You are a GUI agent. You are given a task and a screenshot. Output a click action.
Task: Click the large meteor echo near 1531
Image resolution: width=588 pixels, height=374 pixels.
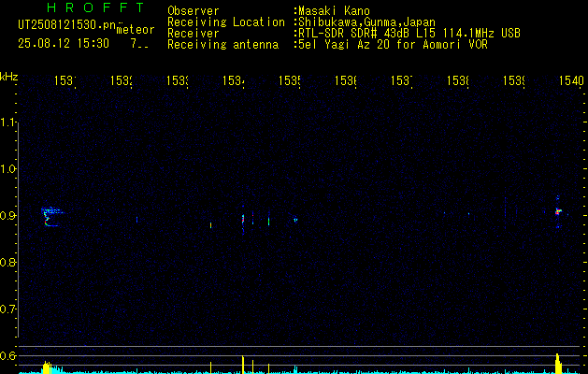click(x=50, y=217)
